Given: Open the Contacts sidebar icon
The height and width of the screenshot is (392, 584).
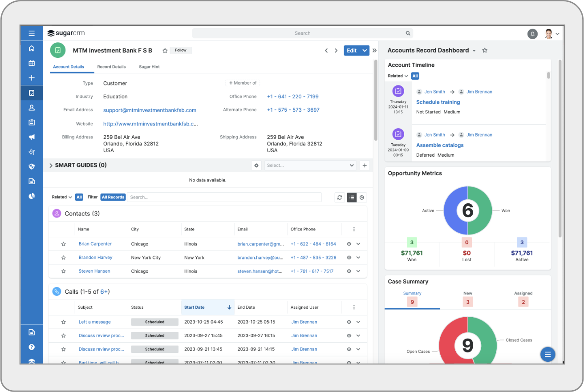Looking at the screenshot, I should point(32,108).
